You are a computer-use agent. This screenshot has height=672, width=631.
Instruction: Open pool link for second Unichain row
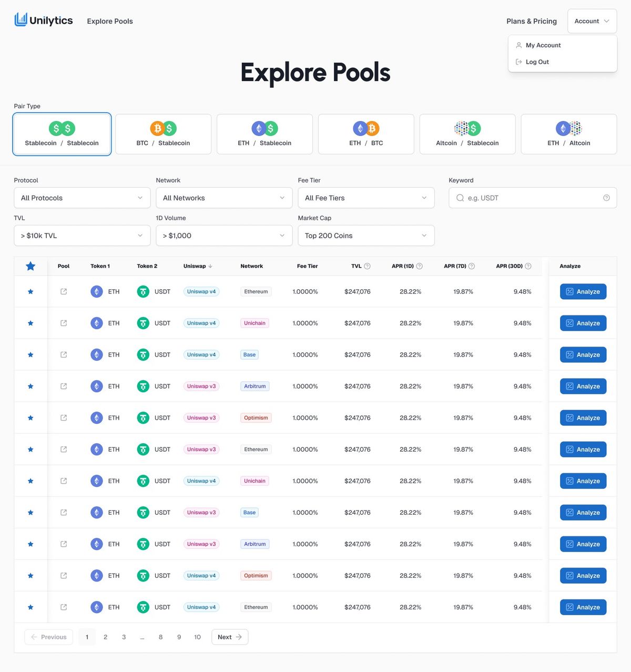tap(64, 481)
